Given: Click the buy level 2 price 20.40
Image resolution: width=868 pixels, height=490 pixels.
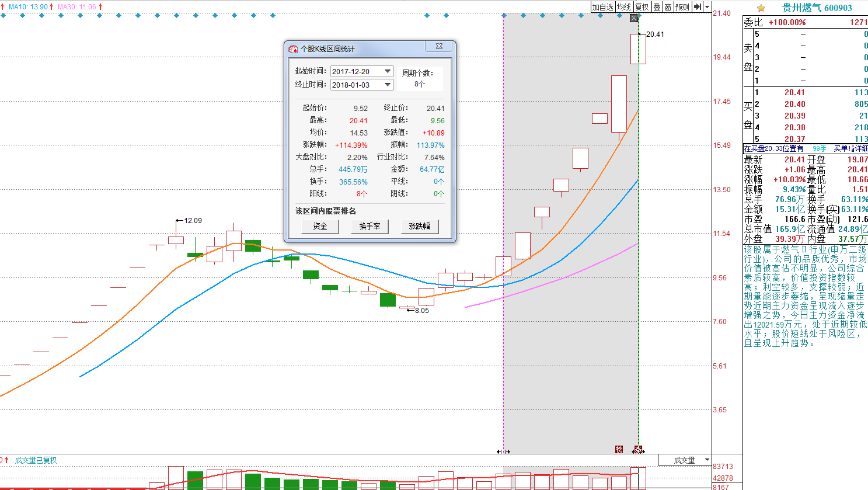Looking at the screenshot, I should pyautogui.click(x=794, y=104).
